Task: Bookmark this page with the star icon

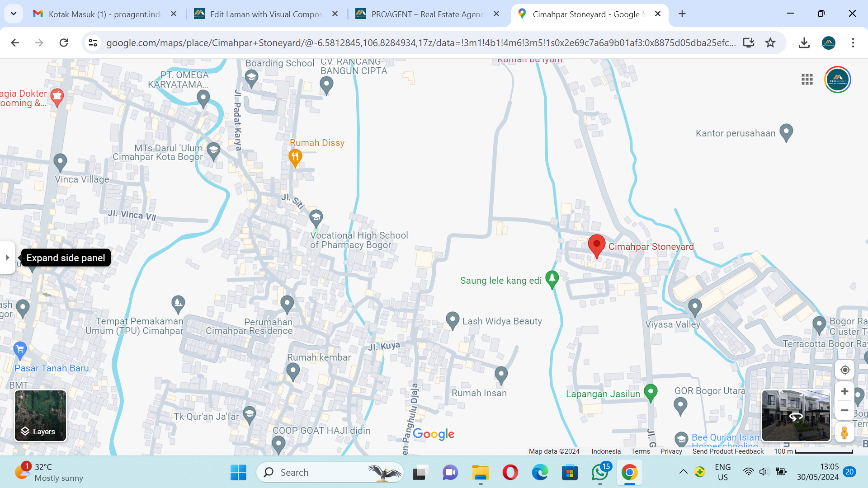Action: pos(770,42)
